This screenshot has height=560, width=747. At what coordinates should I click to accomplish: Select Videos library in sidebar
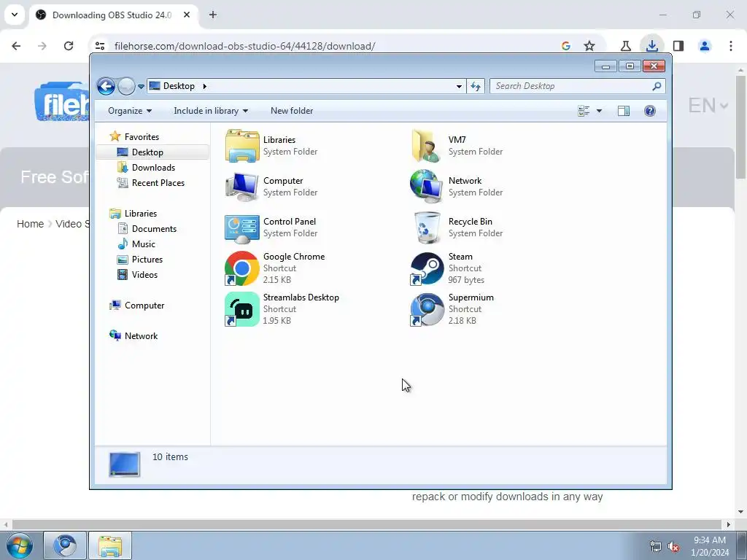144,275
